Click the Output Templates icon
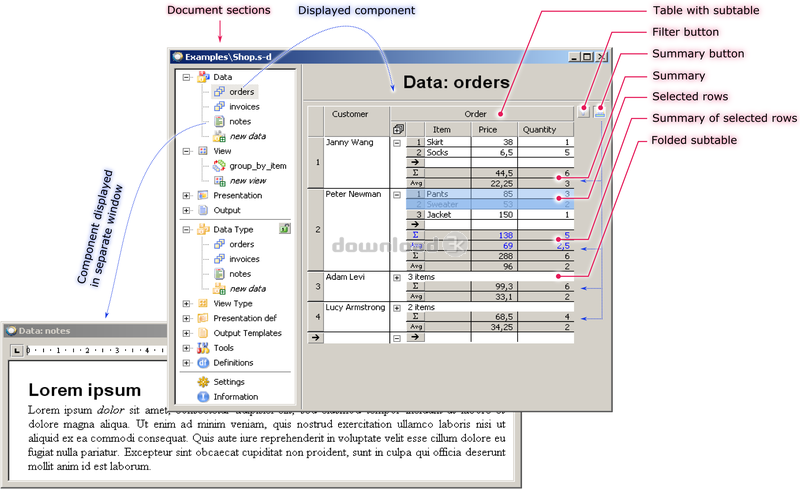Screen dimensions: 800x489 click(203, 333)
